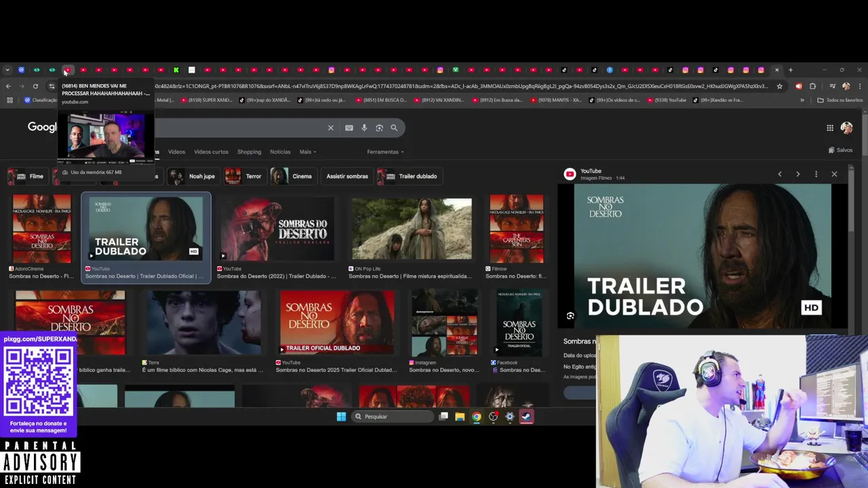Open the Todos os favoritos folder
The width and height of the screenshot is (868, 488).
840,100
